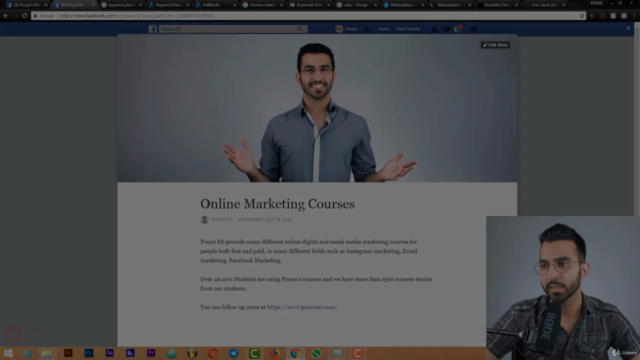Switch to the first Pouya's Facebook tab

27,5
